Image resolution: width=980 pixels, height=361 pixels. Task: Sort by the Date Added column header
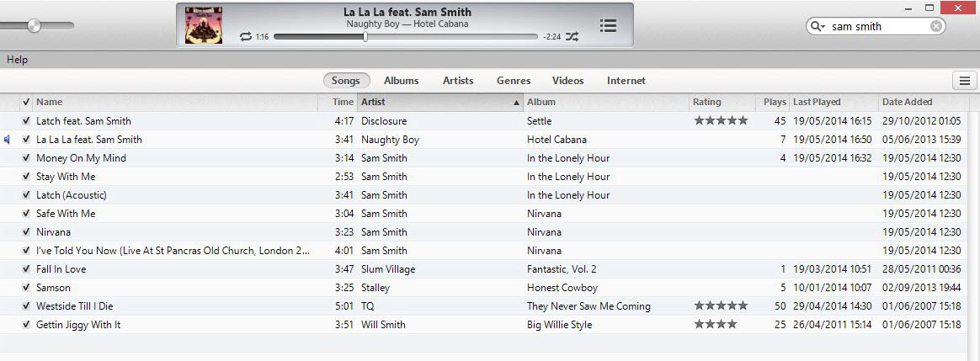tap(923, 102)
